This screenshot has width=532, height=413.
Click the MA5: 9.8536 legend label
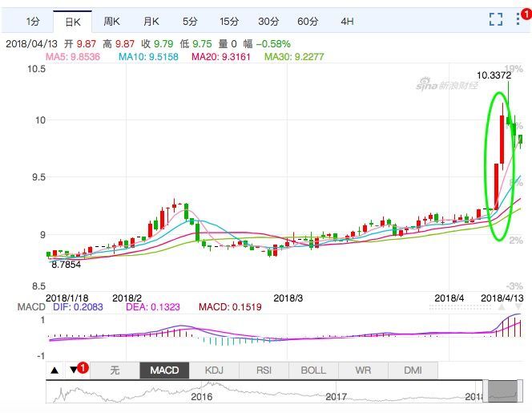click(x=73, y=57)
